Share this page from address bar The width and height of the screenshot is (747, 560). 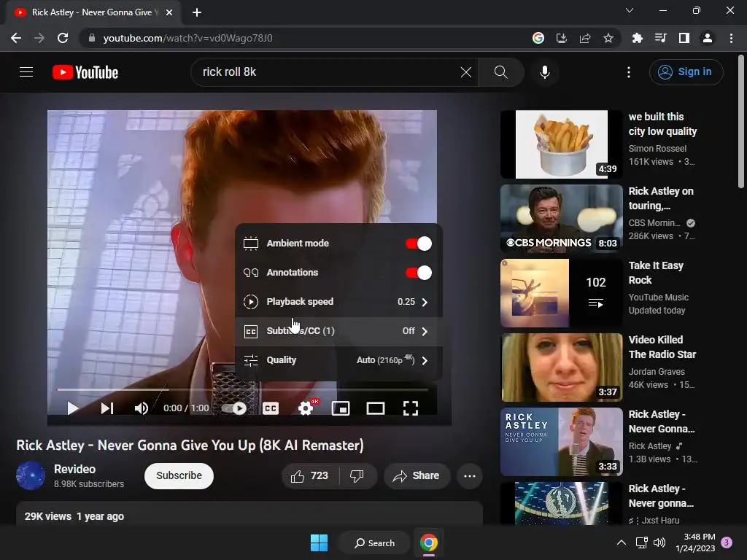tap(584, 38)
